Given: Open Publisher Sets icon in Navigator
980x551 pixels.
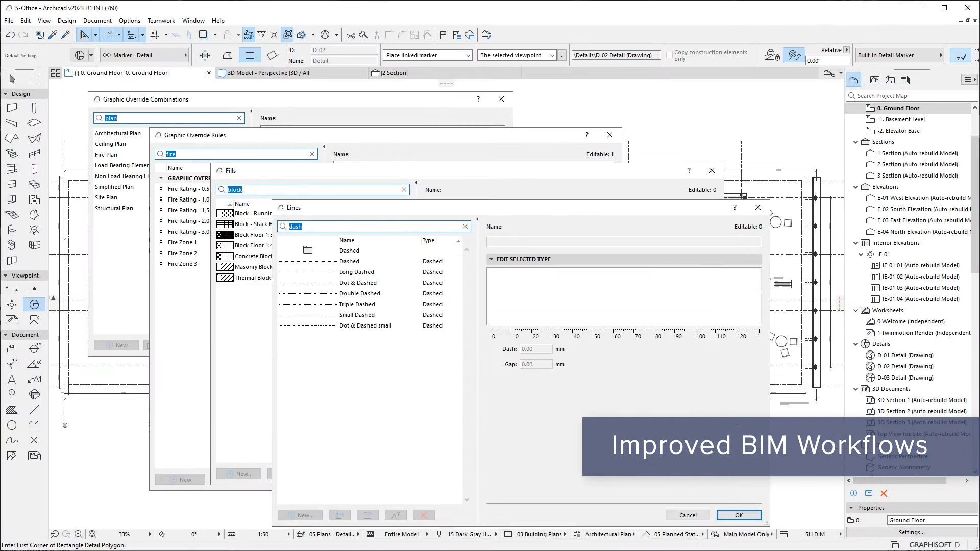Looking at the screenshot, I should click(906, 80).
